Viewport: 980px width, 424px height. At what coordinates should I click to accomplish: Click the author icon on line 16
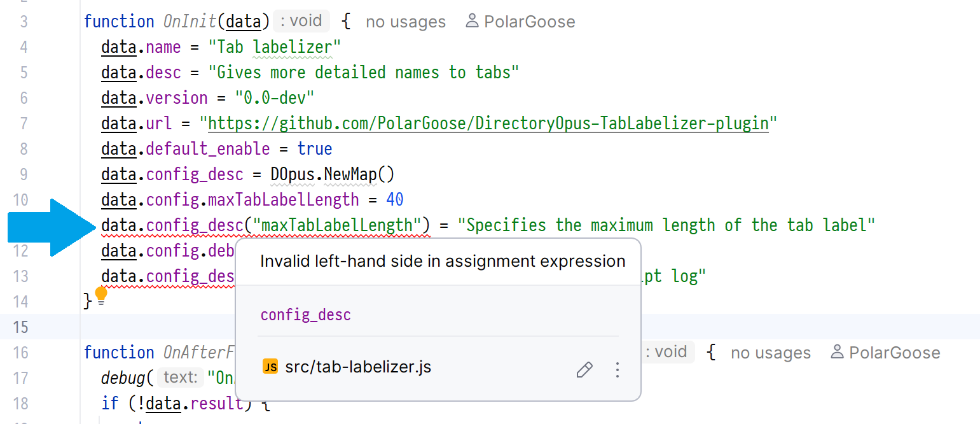[838, 353]
